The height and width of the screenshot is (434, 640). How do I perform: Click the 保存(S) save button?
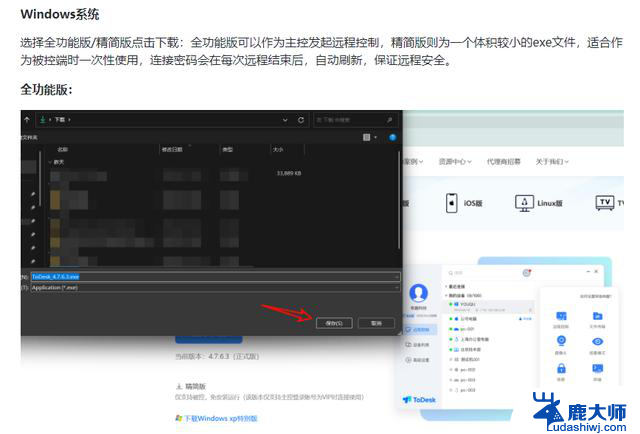334,323
